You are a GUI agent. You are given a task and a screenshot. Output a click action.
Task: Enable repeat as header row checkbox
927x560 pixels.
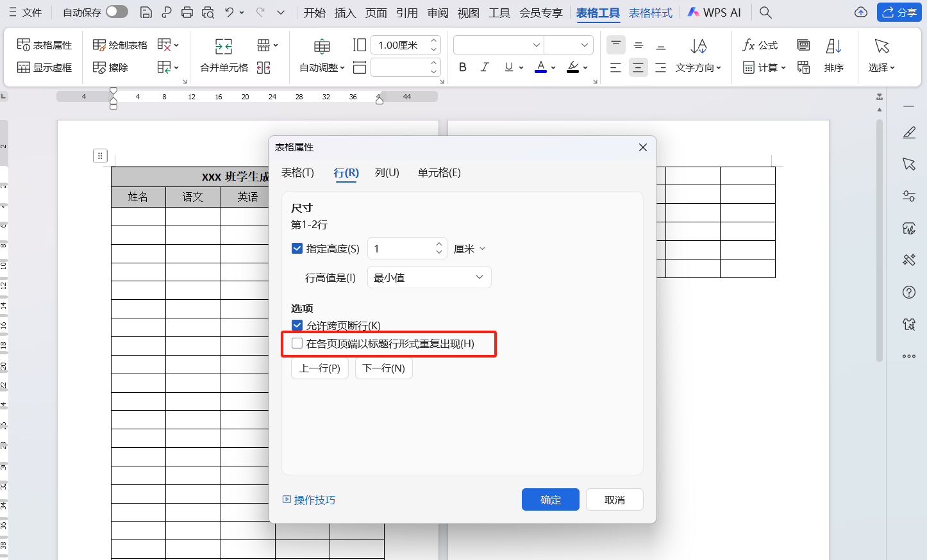[x=297, y=343]
